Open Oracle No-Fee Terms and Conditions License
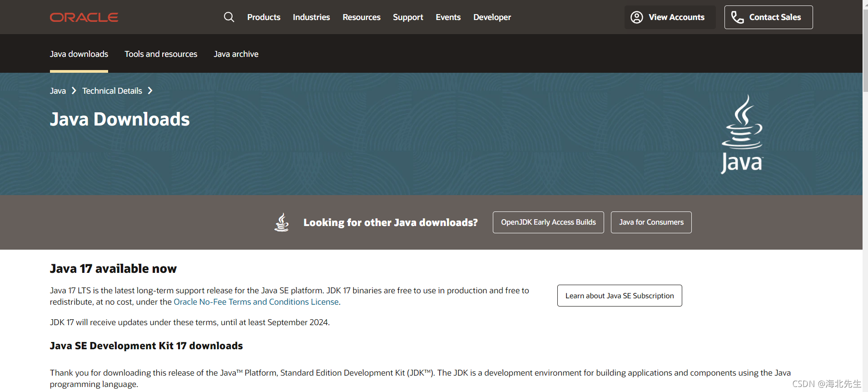Image resolution: width=868 pixels, height=392 pixels. point(256,302)
